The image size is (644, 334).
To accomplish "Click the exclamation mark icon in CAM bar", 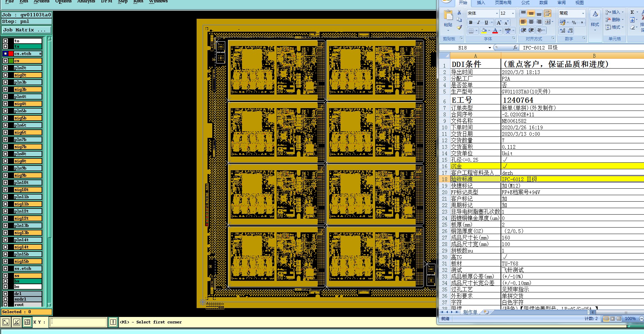I will coord(113,322).
